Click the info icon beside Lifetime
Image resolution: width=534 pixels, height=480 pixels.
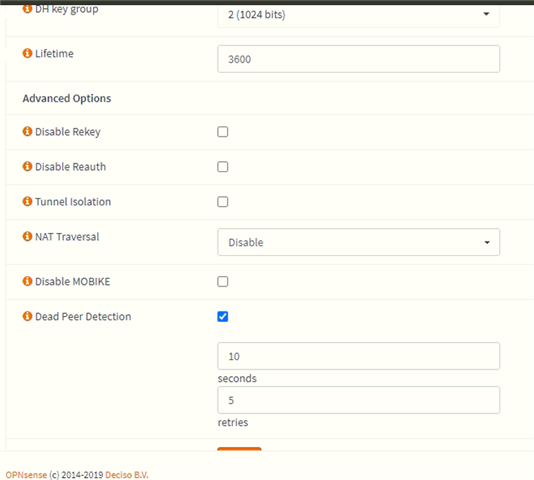[27, 53]
